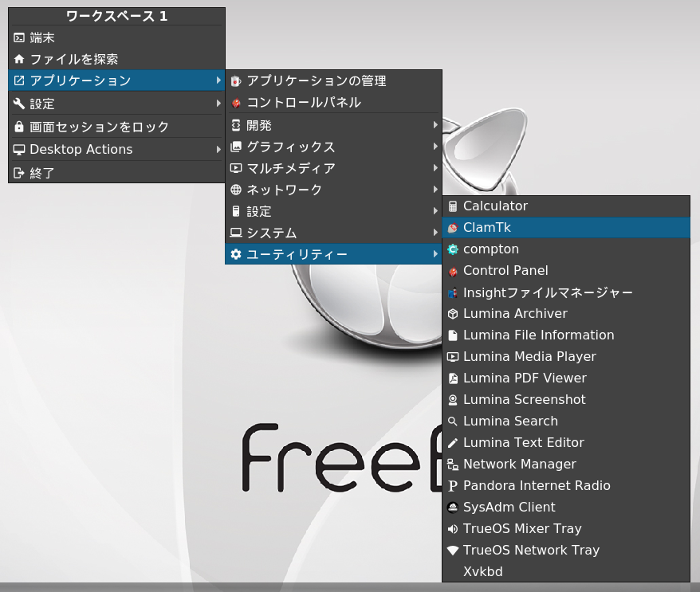Click the Insightファイルマネージャー icon
700x592 pixels.
[x=453, y=292]
